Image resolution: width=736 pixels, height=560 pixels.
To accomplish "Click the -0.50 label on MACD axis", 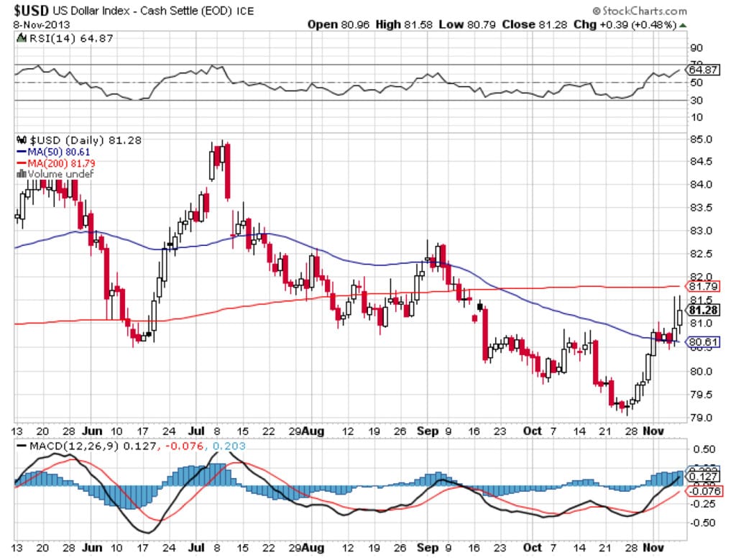I will (x=701, y=523).
